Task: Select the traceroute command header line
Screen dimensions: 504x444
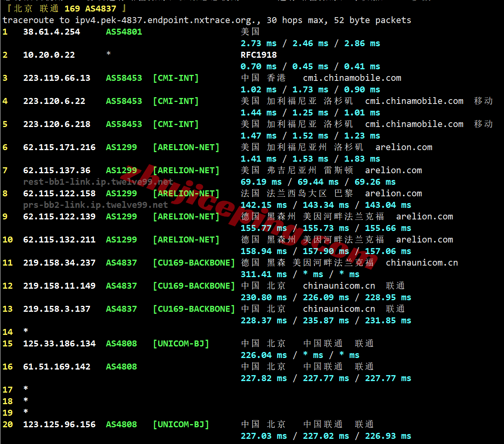Action: [207, 20]
